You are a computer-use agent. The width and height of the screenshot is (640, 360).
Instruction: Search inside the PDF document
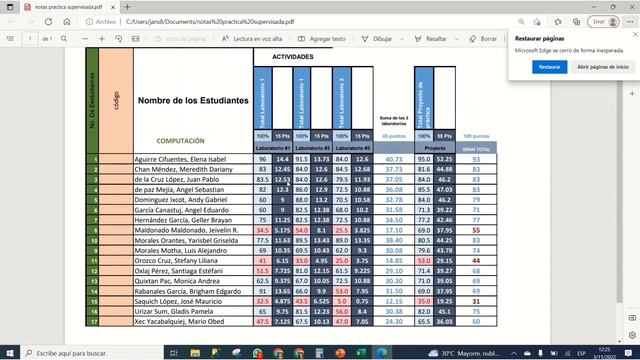tap(64, 39)
